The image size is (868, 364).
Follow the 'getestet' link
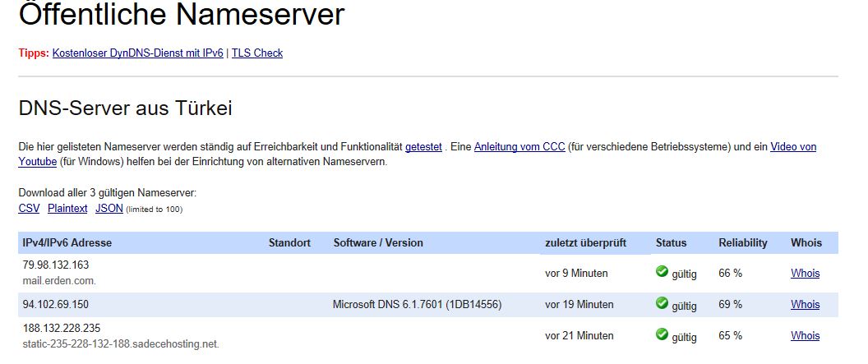[423, 147]
